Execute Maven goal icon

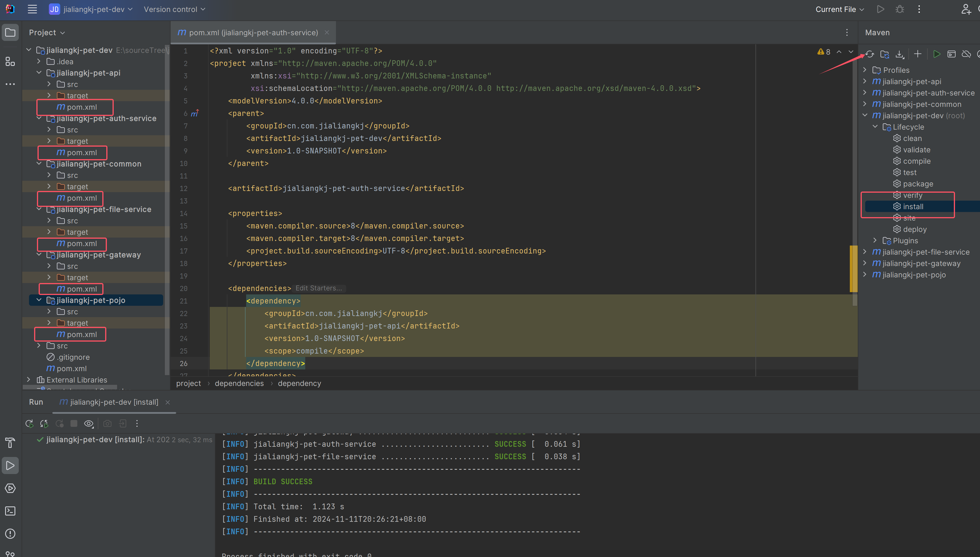coord(951,54)
